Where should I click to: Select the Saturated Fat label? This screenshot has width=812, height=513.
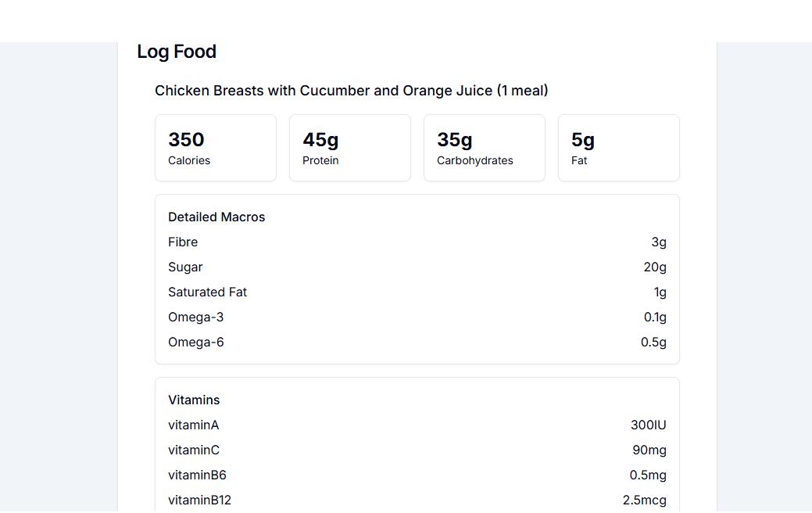click(x=207, y=292)
